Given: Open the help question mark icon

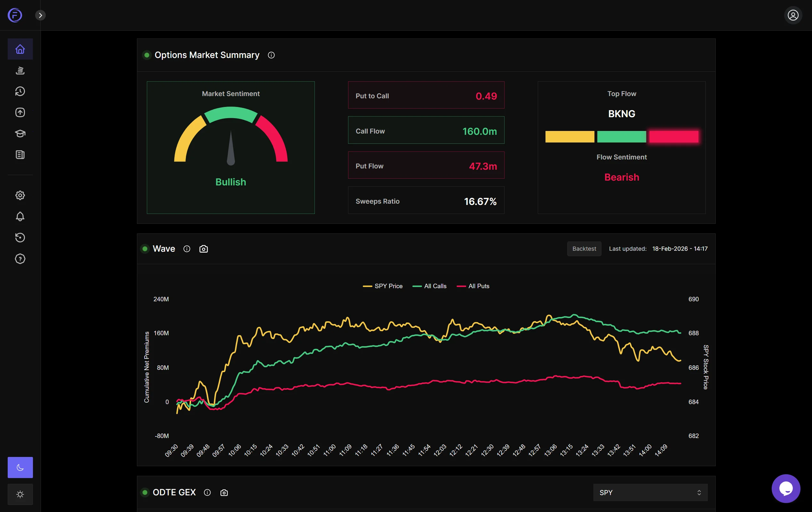Looking at the screenshot, I should (20, 259).
